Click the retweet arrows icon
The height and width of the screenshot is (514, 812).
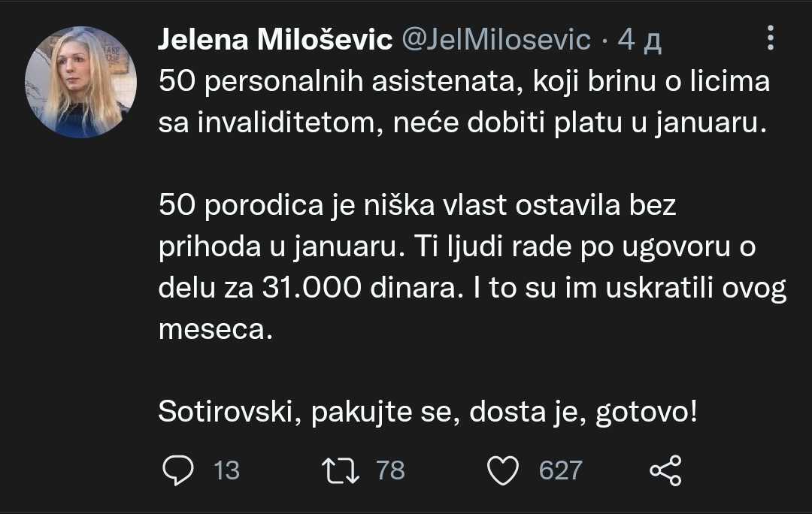(x=341, y=470)
